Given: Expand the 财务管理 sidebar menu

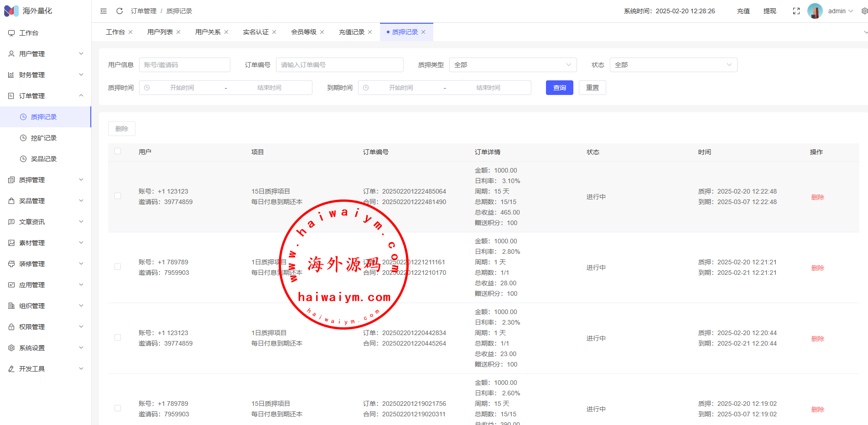Looking at the screenshot, I should tap(46, 75).
